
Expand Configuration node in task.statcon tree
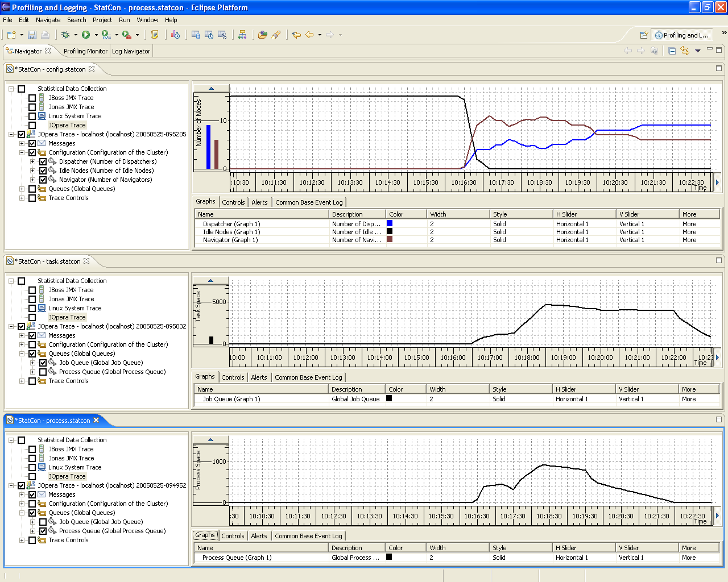click(x=22, y=344)
